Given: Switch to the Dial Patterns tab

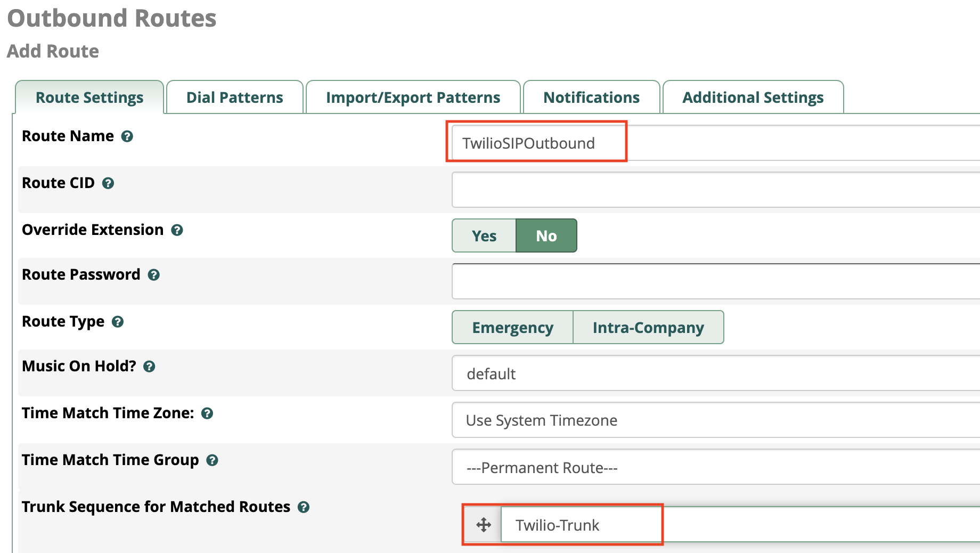Looking at the screenshot, I should click(234, 97).
